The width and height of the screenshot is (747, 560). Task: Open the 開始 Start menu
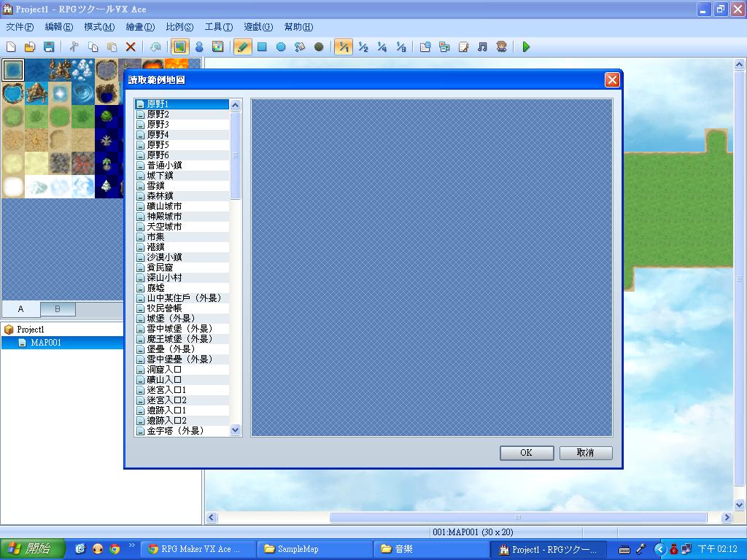point(31,549)
